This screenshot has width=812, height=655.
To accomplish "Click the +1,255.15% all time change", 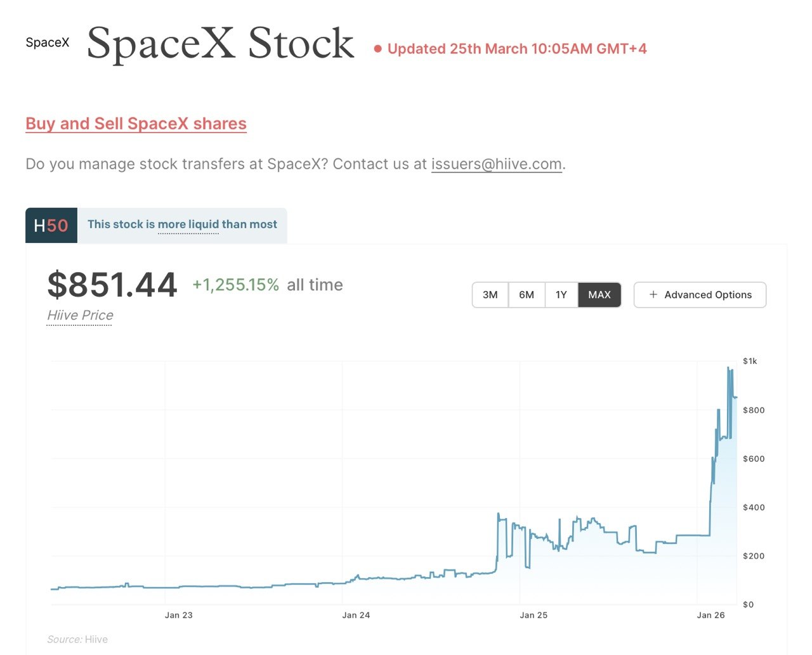I will (x=235, y=285).
